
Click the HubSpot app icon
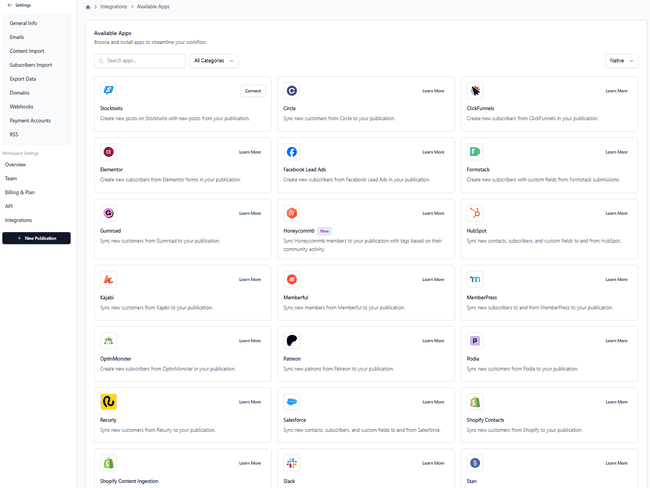click(475, 213)
